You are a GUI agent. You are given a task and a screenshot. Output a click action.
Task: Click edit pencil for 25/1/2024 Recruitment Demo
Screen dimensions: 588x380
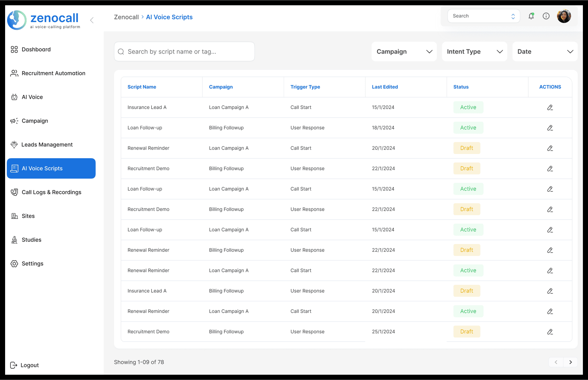click(550, 332)
